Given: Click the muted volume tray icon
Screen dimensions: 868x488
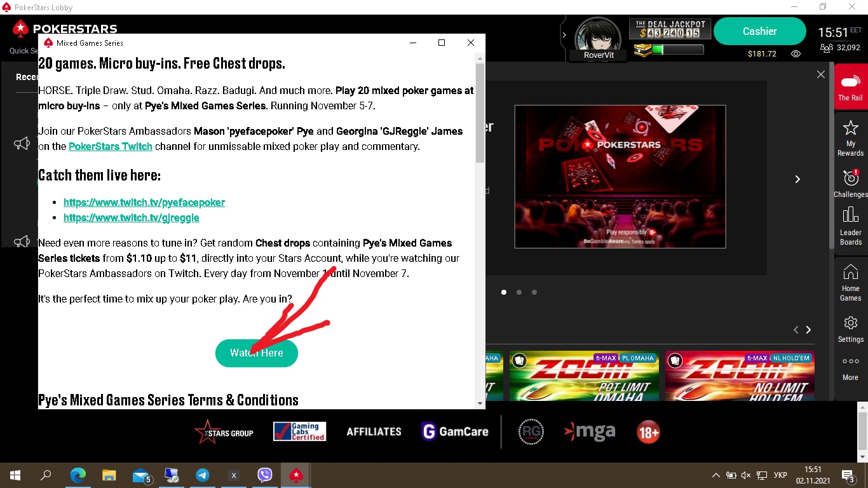Looking at the screenshot, I should [x=746, y=475].
